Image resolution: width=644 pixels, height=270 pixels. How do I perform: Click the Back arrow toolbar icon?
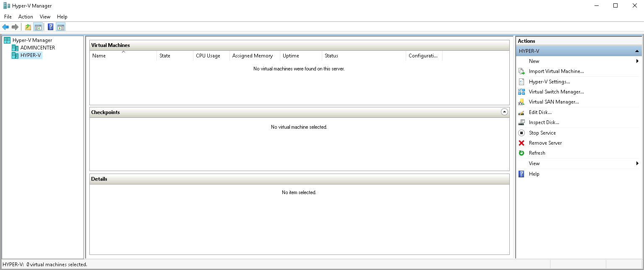coord(5,27)
